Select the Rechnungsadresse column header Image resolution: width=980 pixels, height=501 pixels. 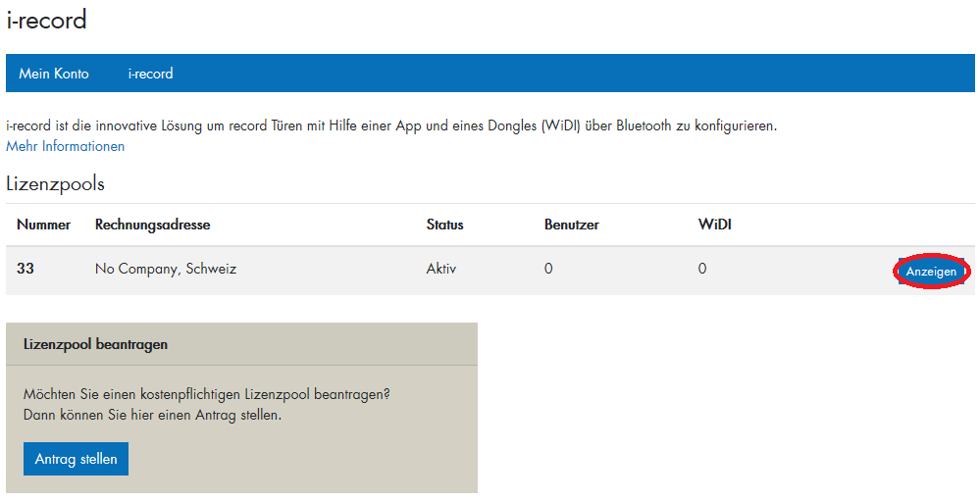click(x=152, y=225)
